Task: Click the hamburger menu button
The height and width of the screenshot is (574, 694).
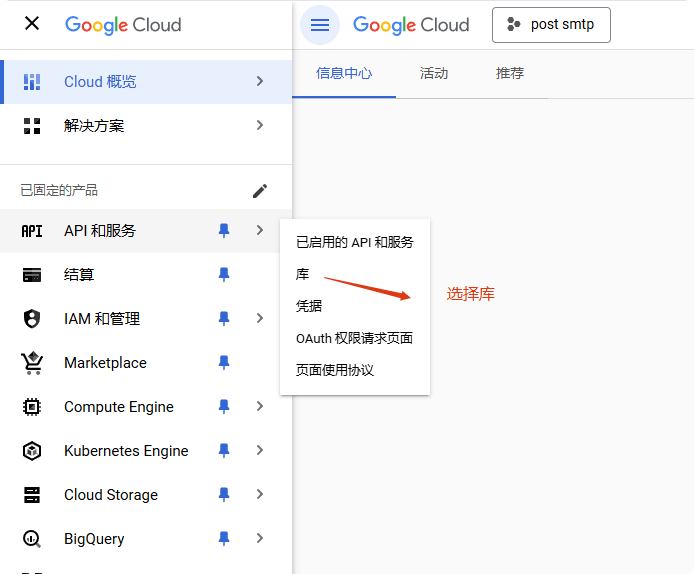Action: click(x=320, y=25)
